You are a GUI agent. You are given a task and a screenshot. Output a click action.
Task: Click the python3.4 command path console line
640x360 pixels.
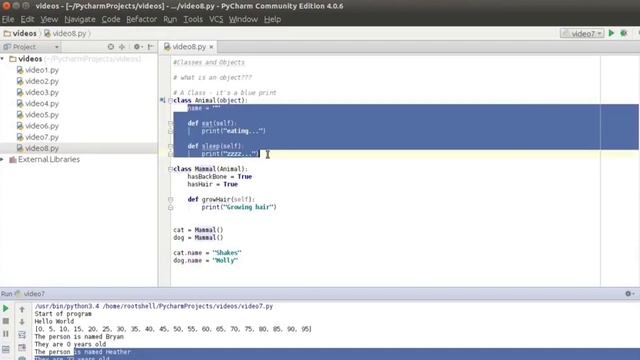[x=154, y=306]
